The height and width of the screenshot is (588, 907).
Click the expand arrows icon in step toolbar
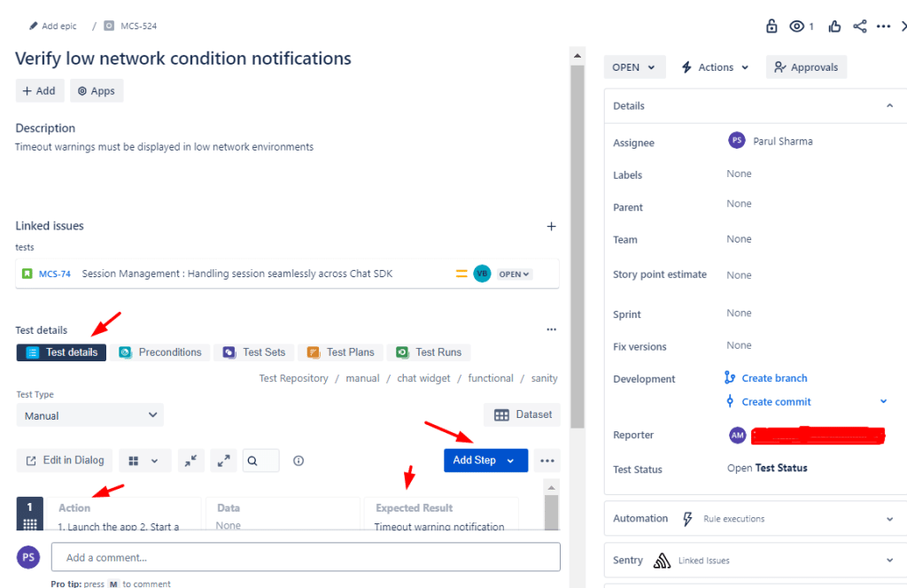tap(223, 460)
